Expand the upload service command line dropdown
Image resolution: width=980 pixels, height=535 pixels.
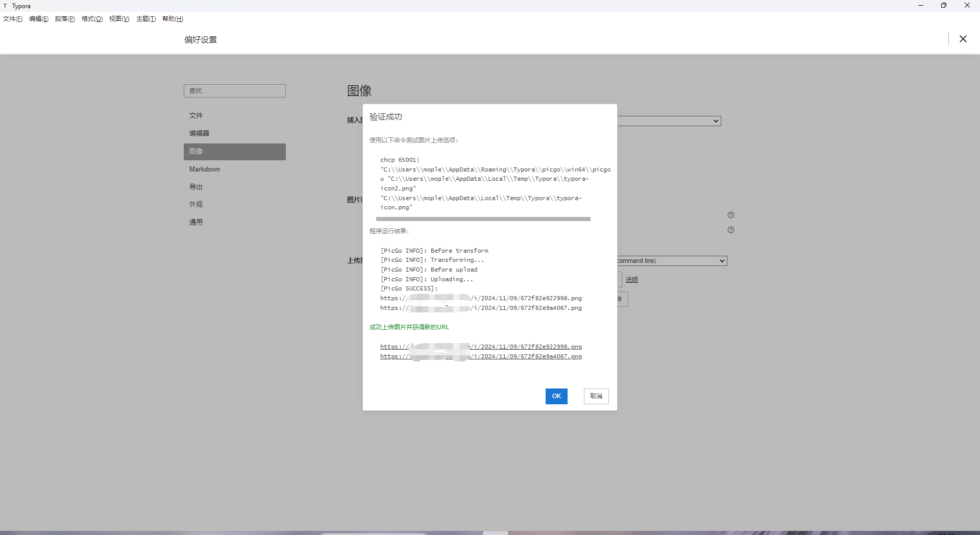[x=672, y=261]
